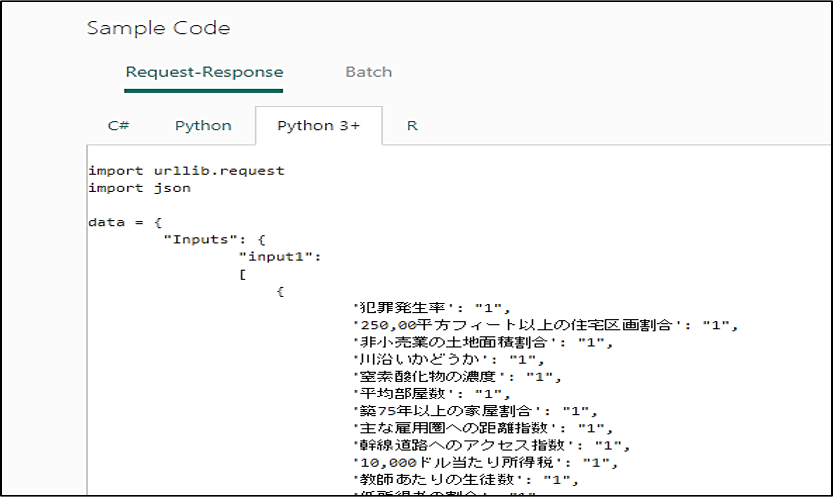
Task: Select the C# code tab
Action: pyautogui.click(x=118, y=126)
